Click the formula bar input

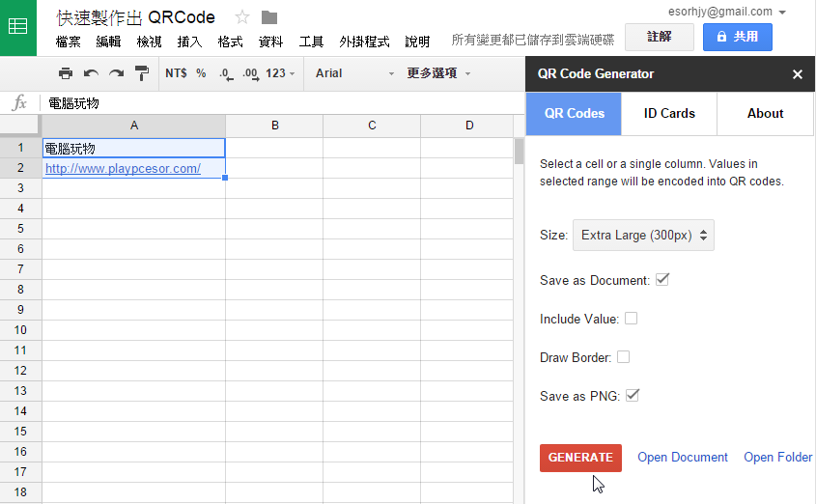point(284,103)
